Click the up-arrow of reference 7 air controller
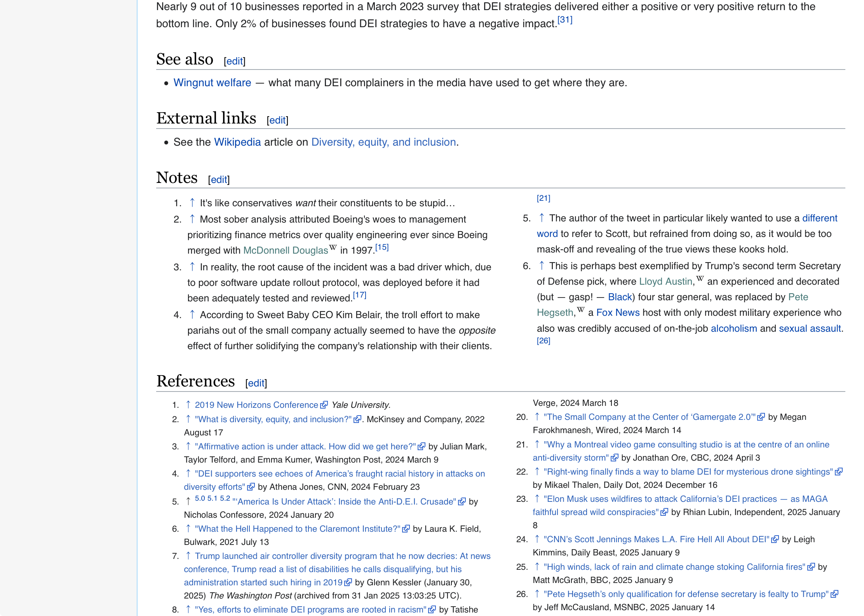The image size is (864, 616). (x=188, y=556)
